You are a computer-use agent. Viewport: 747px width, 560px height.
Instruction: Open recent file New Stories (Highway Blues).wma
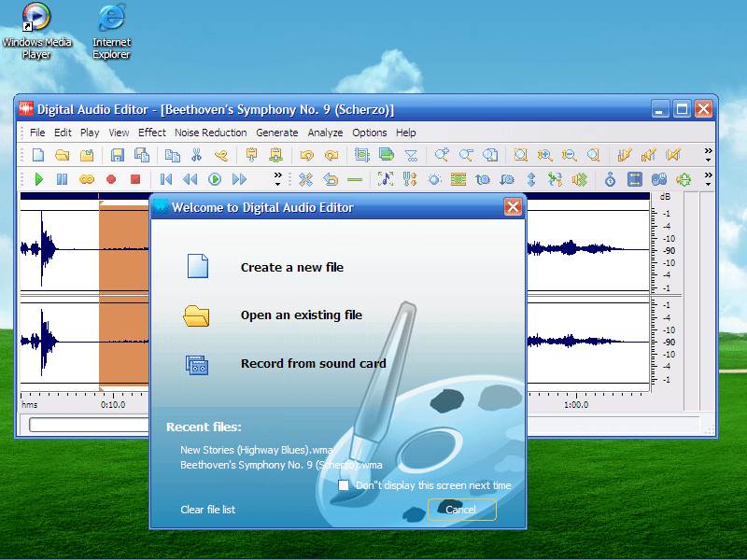256,450
